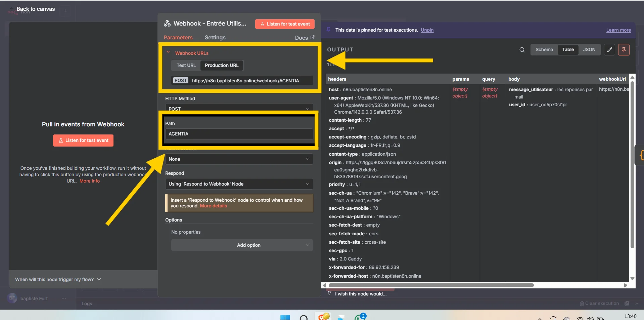Open the edit output pencil icon
This screenshot has height=320, width=644.
pyautogui.click(x=609, y=49)
